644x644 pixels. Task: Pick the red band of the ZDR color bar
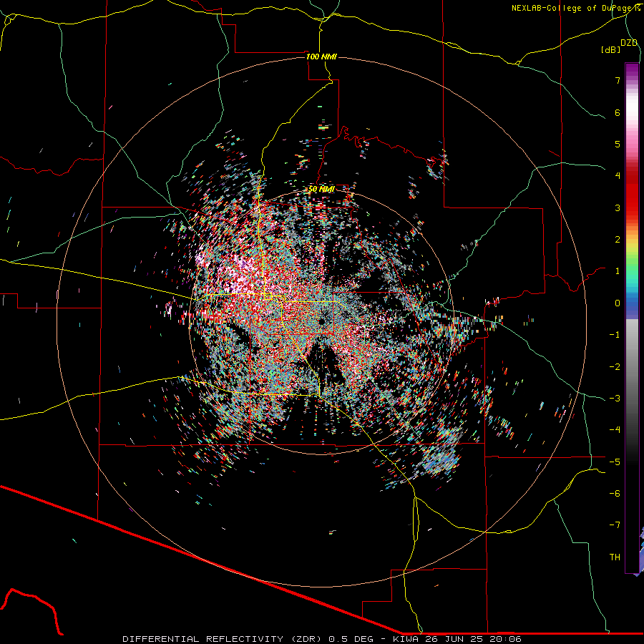tap(632, 193)
